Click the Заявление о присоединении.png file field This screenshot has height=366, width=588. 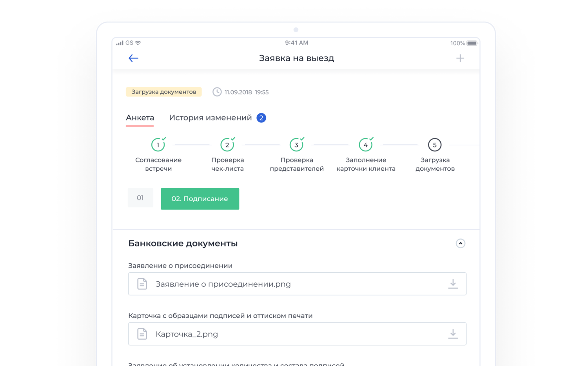click(297, 284)
